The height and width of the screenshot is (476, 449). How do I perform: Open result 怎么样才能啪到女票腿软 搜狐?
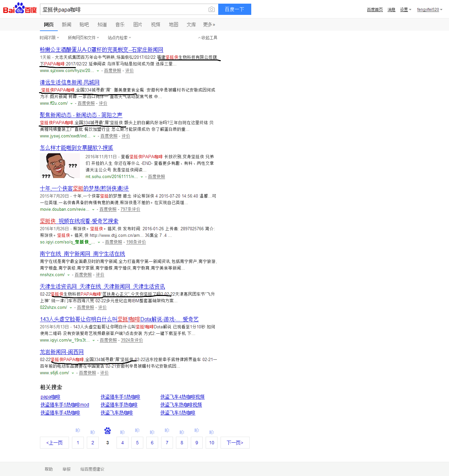click(76, 148)
